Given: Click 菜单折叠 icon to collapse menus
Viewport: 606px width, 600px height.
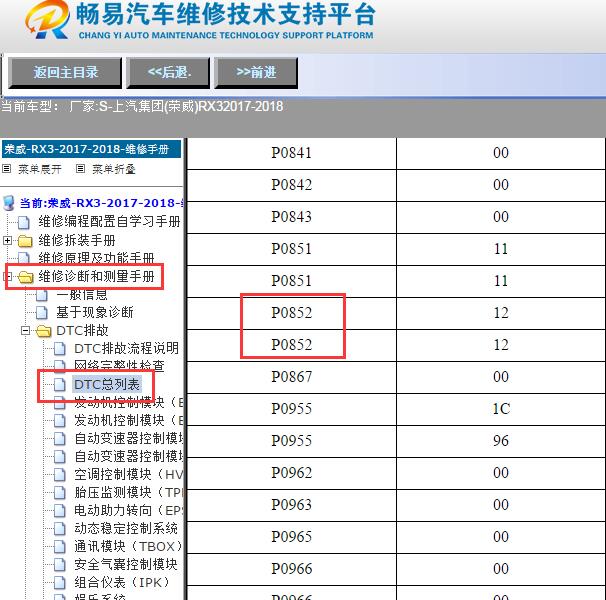Looking at the screenshot, I should pyautogui.click(x=80, y=169).
